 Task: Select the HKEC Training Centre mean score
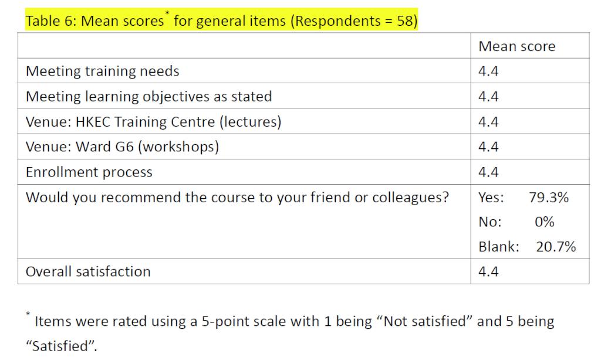(x=488, y=122)
